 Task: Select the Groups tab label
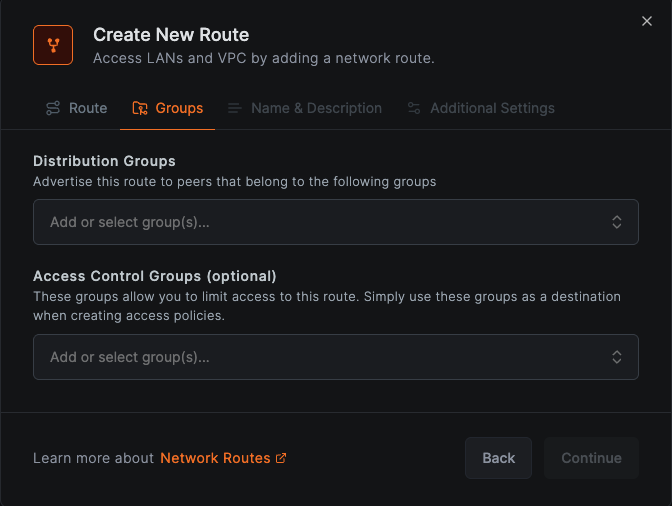(x=179, y=108)
